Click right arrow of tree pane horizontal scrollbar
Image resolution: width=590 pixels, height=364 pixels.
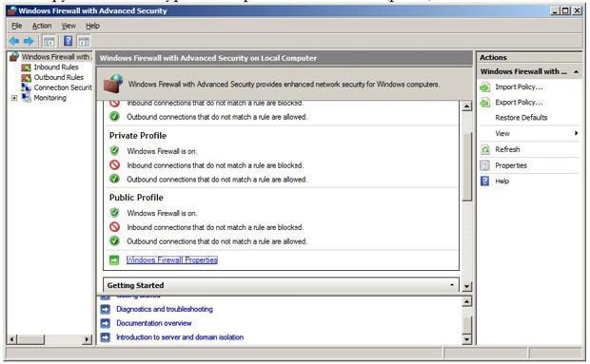(88, 339)
